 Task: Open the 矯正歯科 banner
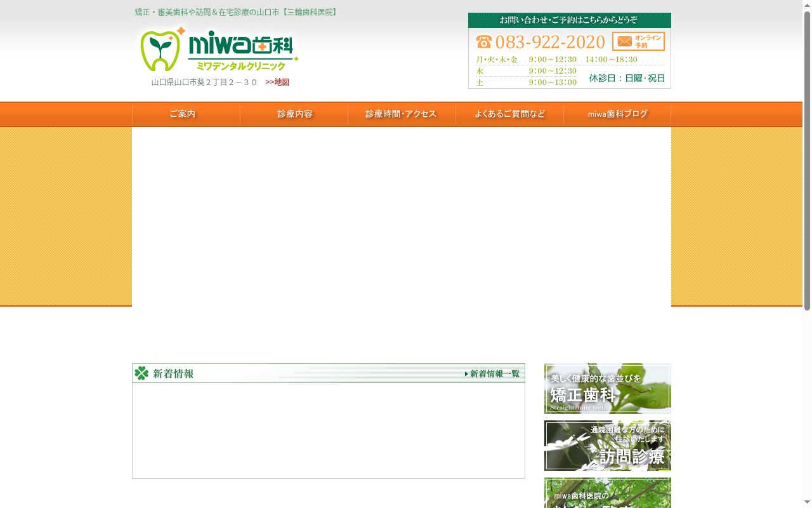pyautogui.click(x=607, y=389)
